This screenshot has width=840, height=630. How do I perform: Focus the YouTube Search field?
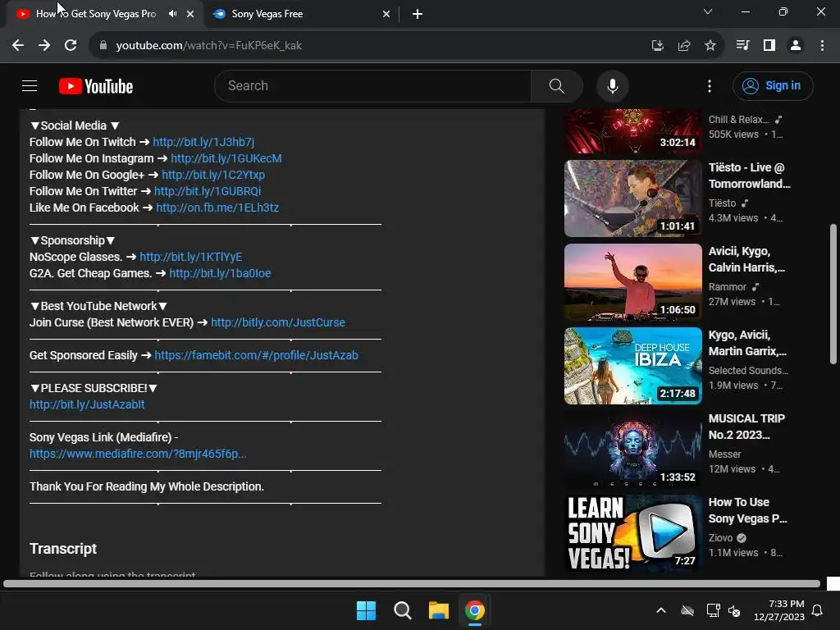click(373, 85)
